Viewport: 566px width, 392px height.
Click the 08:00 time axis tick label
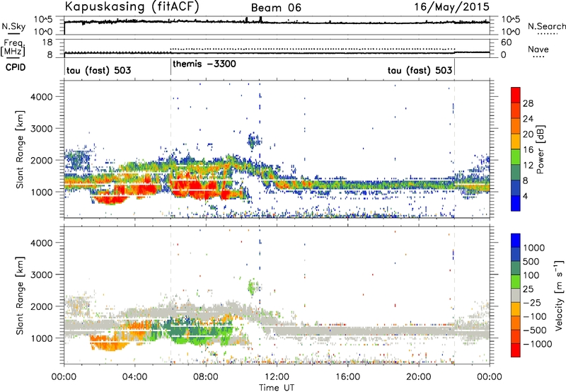(206, 377)
